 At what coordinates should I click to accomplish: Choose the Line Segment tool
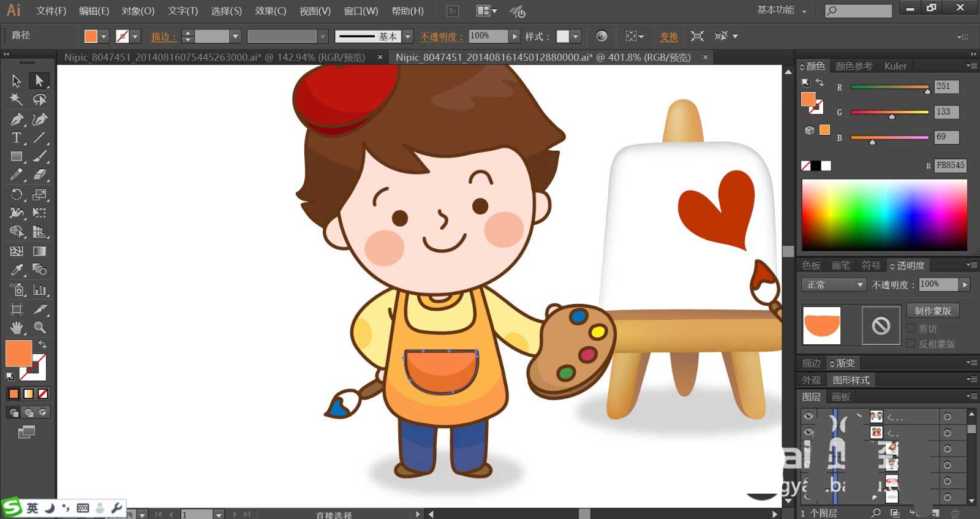coord(39,138)
